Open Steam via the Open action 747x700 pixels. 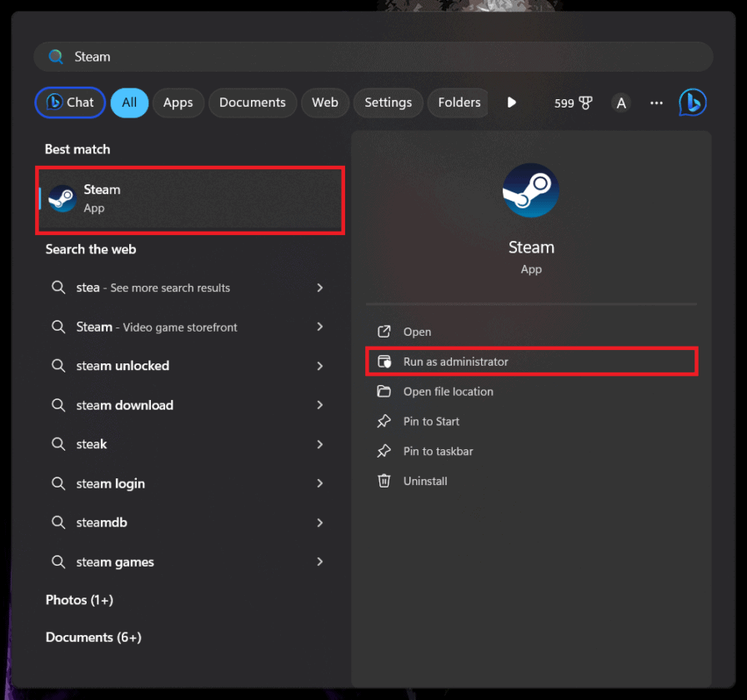tap(417, 332)
